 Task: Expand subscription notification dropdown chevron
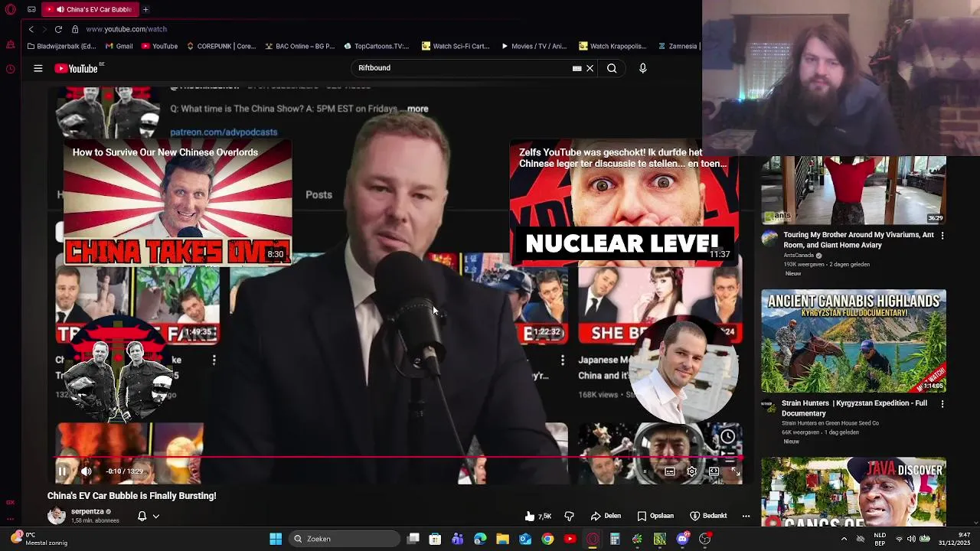(155, 516)
